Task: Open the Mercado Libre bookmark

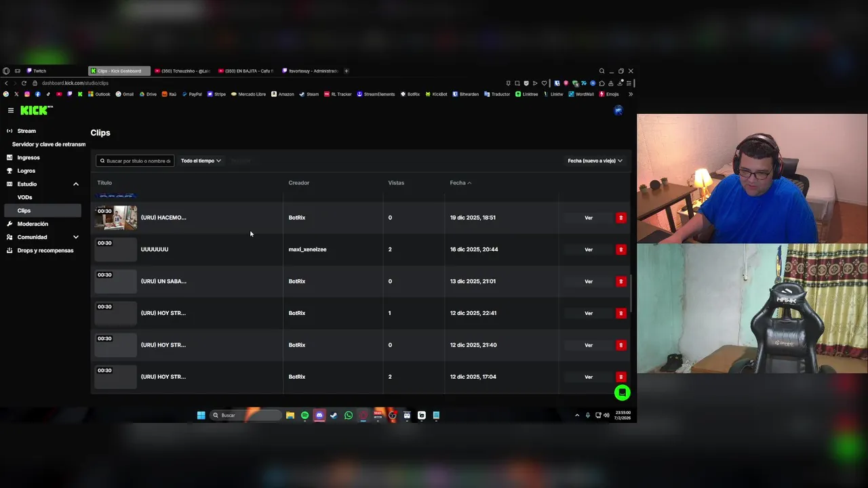Action: 248,94
